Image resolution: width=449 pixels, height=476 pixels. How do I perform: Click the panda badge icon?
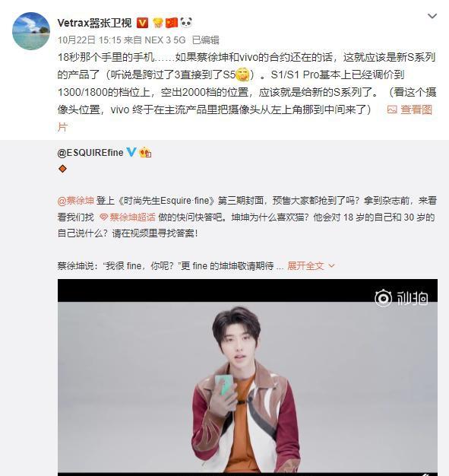[186, 23]
